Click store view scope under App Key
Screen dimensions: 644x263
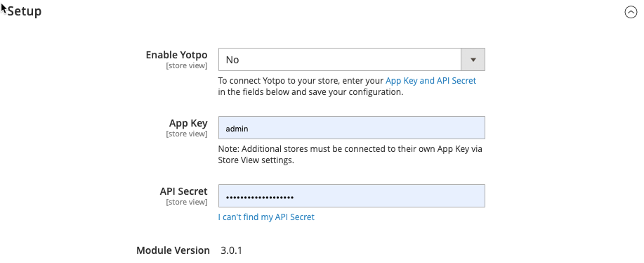[187, 134]
